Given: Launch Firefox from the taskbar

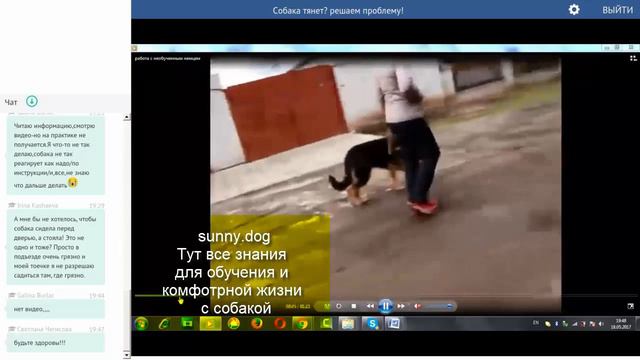Looking at the screenshot, I should [x=257, y=324].
